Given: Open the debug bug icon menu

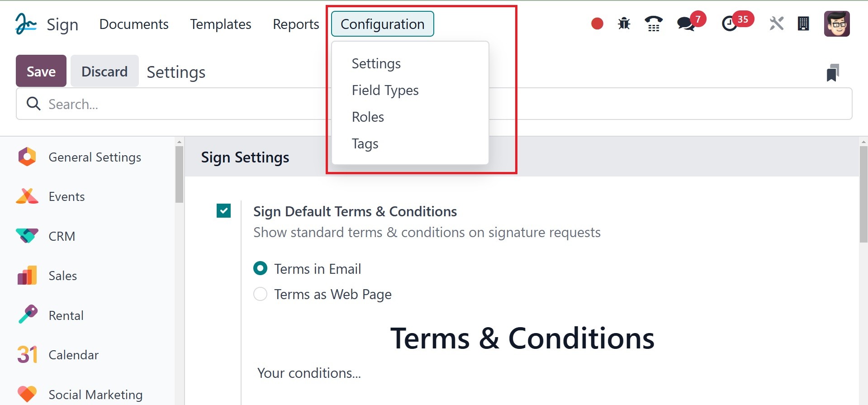Looking at the screenshot, I should [624, 24].
